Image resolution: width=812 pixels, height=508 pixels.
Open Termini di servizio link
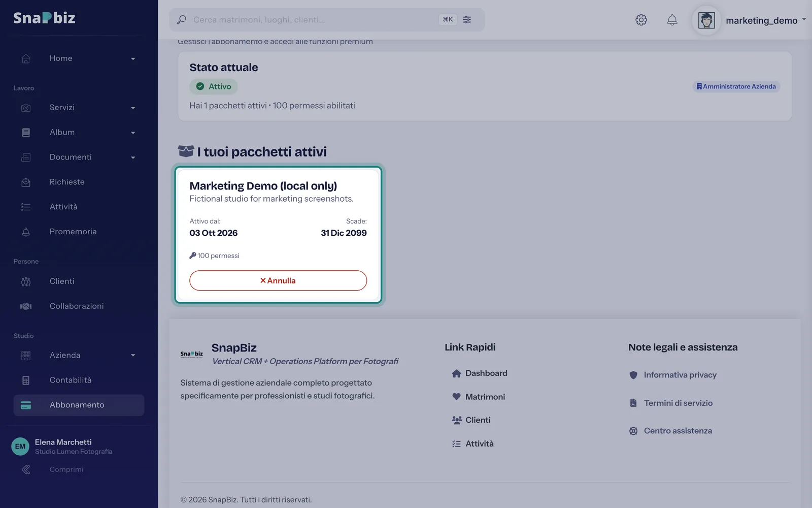(x=671, y=403)
